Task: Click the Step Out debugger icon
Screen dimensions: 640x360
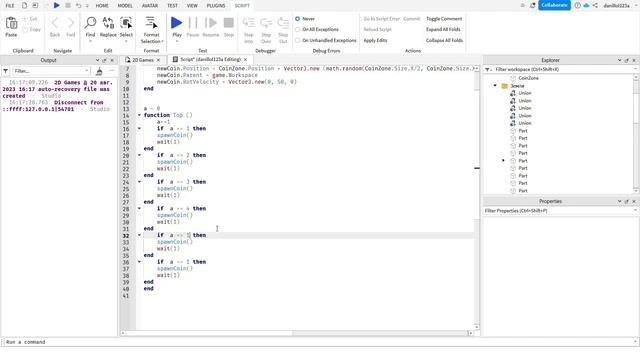Action: [283, 23]
